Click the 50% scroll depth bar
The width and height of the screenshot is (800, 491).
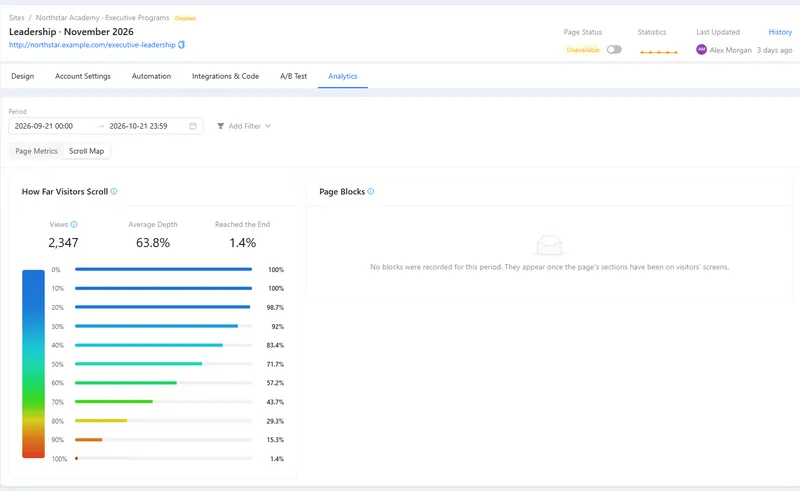pos(163,364)
